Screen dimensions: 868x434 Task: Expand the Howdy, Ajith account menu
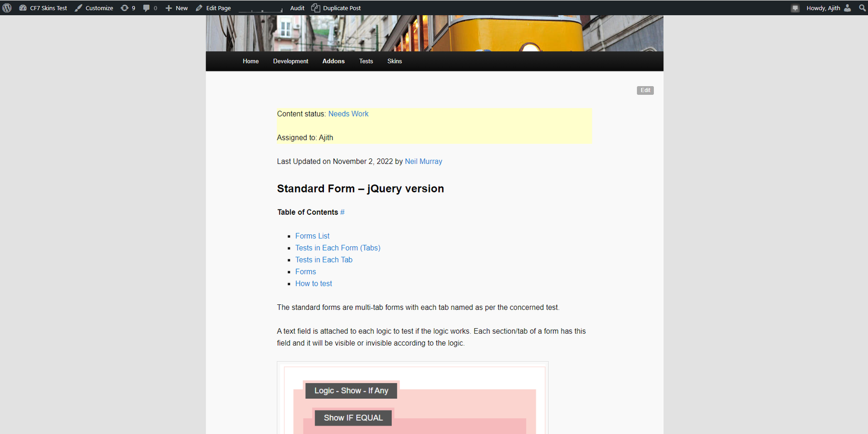click(823, 8)
